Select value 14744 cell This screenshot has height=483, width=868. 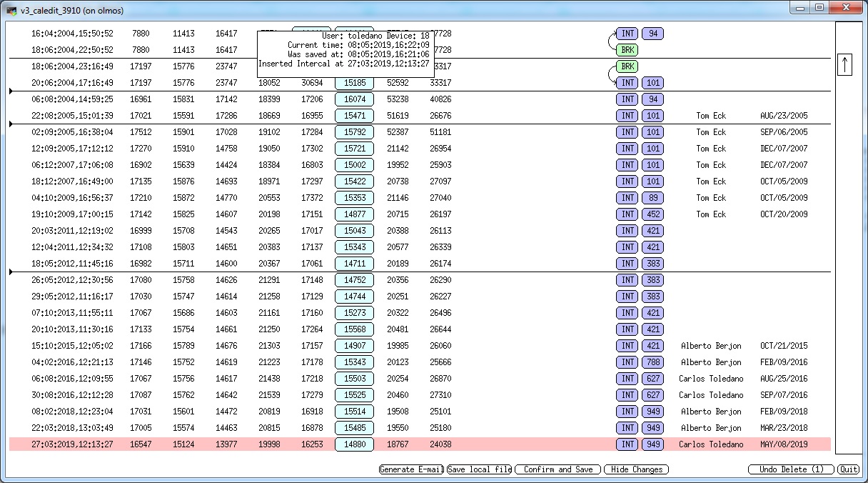(355, 297)
